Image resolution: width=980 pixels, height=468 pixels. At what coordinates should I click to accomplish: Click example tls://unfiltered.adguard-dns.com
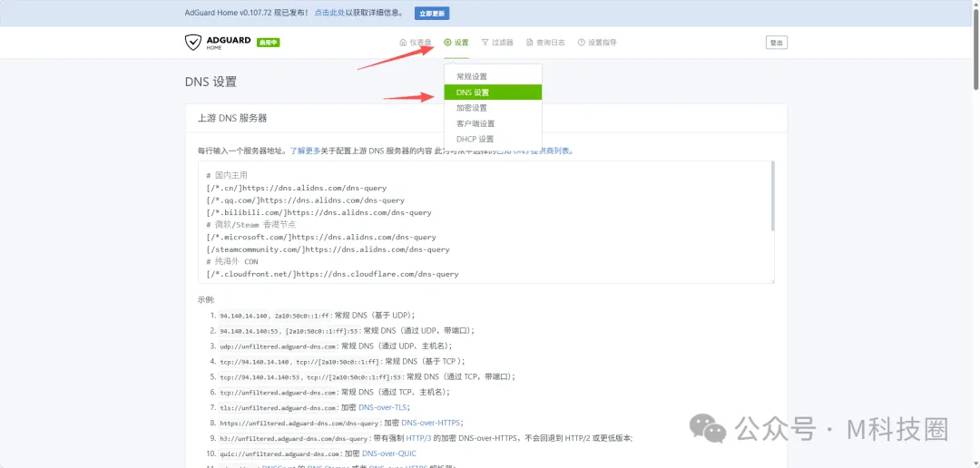click(279, 408)
